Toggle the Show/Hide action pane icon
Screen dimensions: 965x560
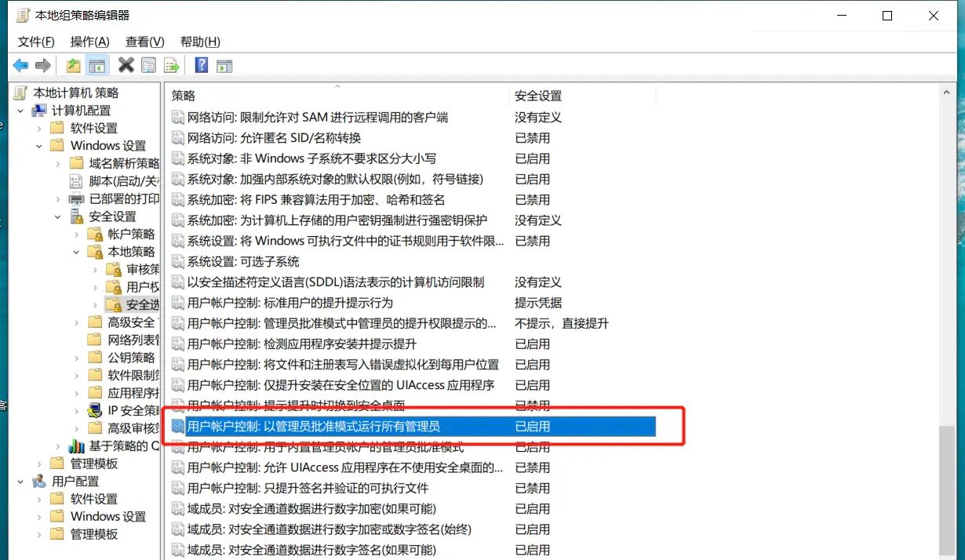(x=224, y=65)
